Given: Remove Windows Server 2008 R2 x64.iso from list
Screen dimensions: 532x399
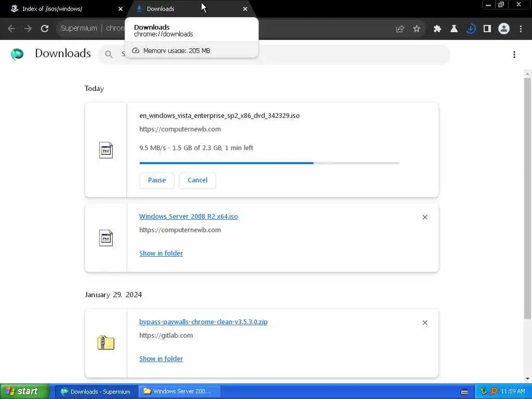Looking at the screenshot, I should coord(425,217).
